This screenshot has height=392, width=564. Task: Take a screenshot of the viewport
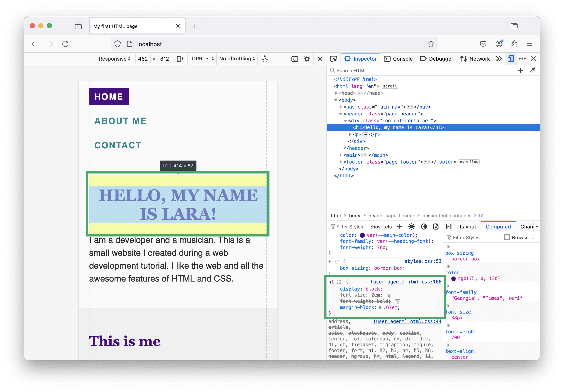tap(294, 59)
